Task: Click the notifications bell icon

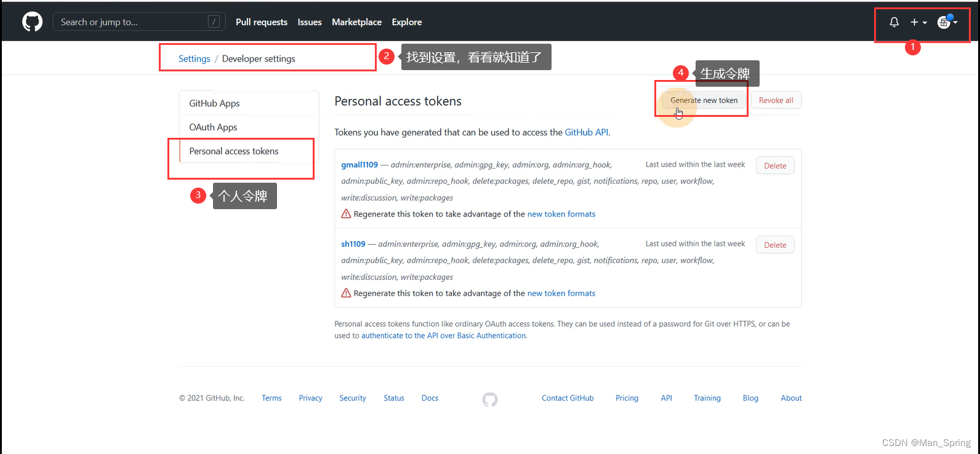Action: click(894, 22)
